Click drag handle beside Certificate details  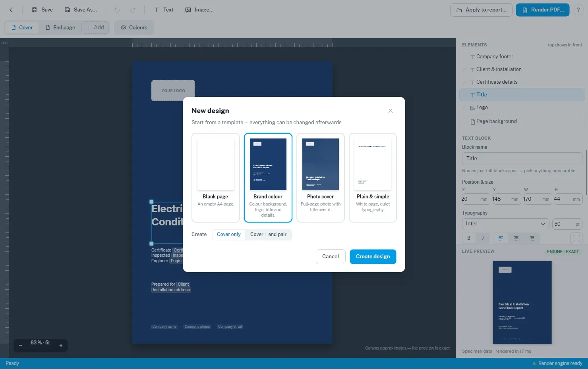(464, 82)
